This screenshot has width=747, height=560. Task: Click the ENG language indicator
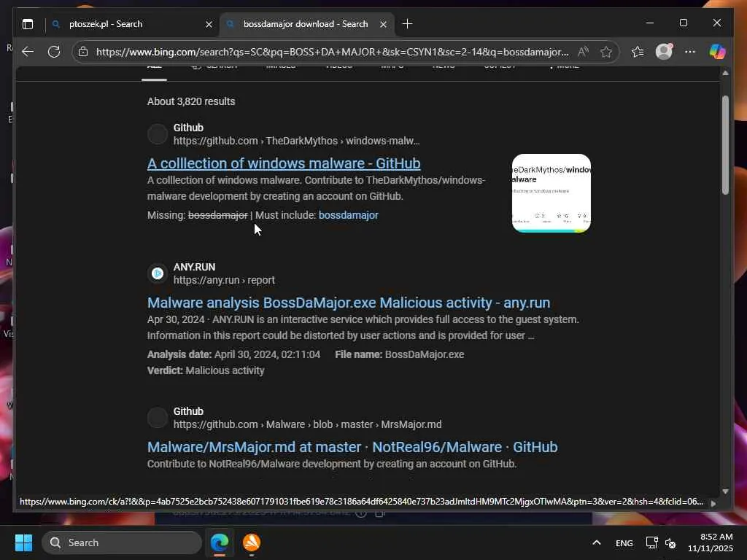[x=624, y=542]
